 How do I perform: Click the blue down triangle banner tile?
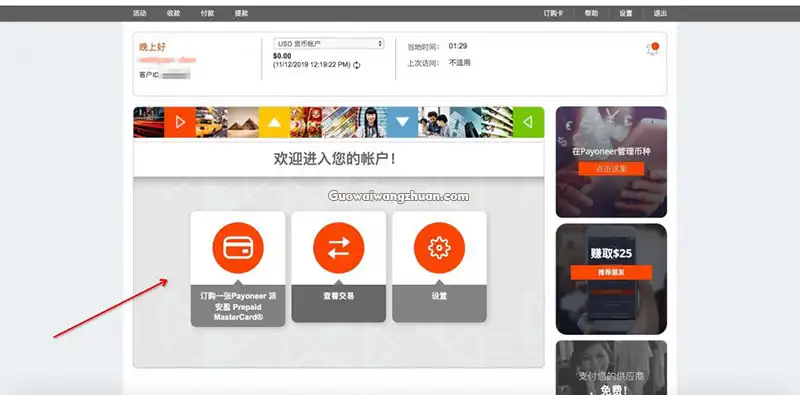coord(403,122)
